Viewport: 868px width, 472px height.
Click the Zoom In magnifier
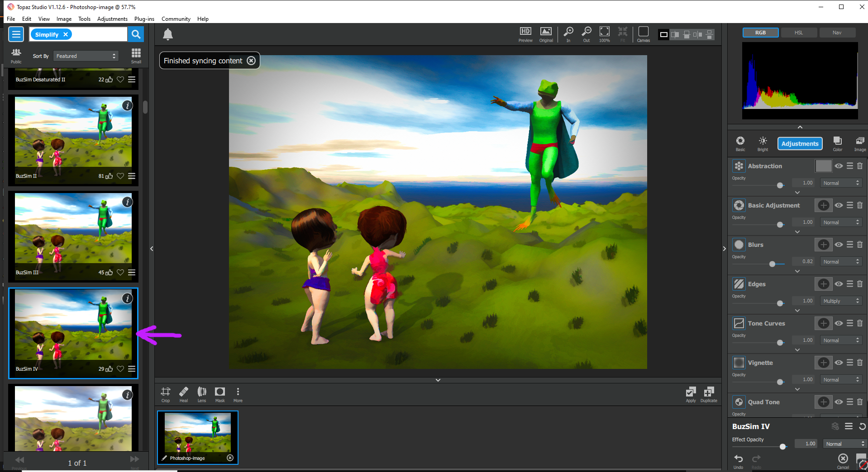(568, 34)
